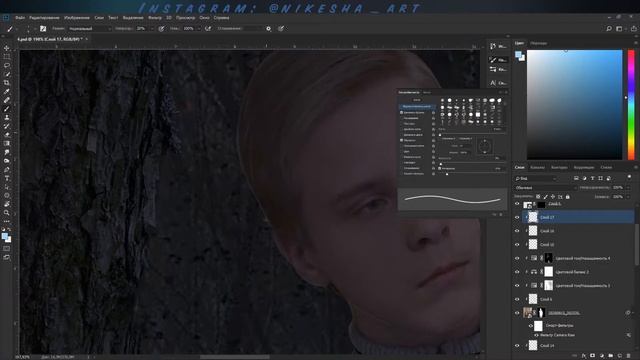This screenshot has height=360, width=640.
Task: Toggle Brush Settings panel from options bar
Action: coord(43,29)
